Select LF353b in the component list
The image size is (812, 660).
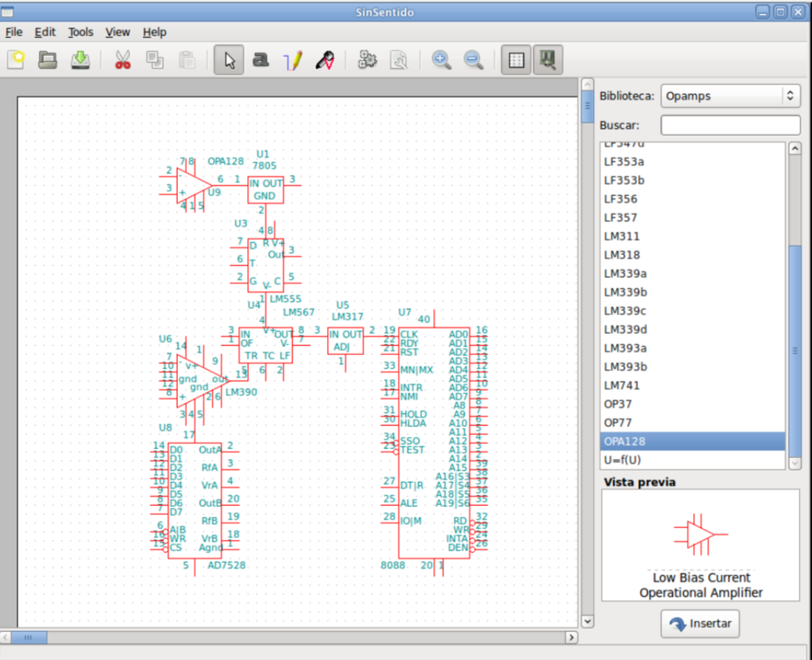693,180
